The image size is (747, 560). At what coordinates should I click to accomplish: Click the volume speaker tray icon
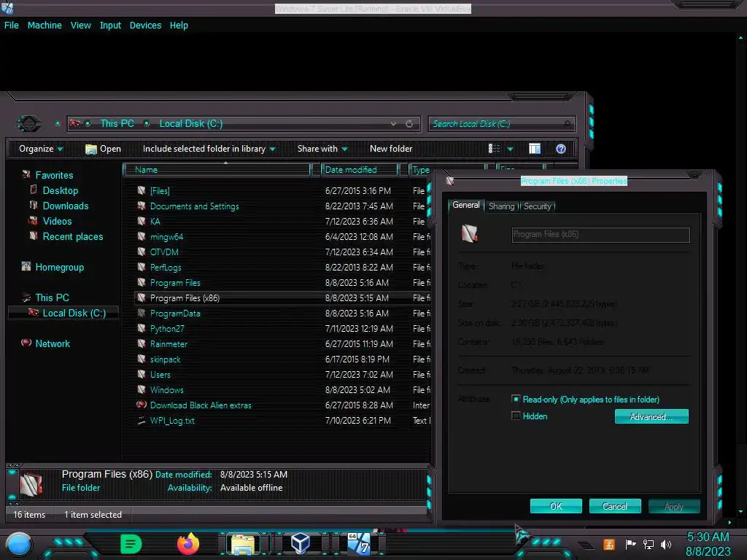click(666, 544)
